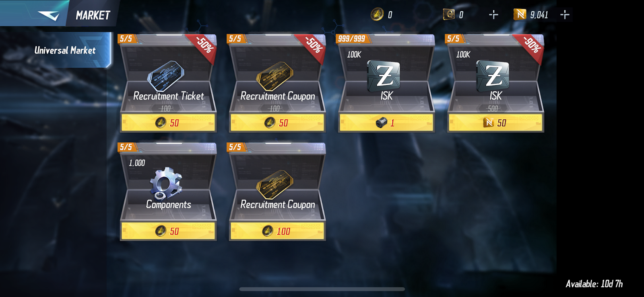
Task: Open the MARKET title header
Action: click(x=93, y=15)
